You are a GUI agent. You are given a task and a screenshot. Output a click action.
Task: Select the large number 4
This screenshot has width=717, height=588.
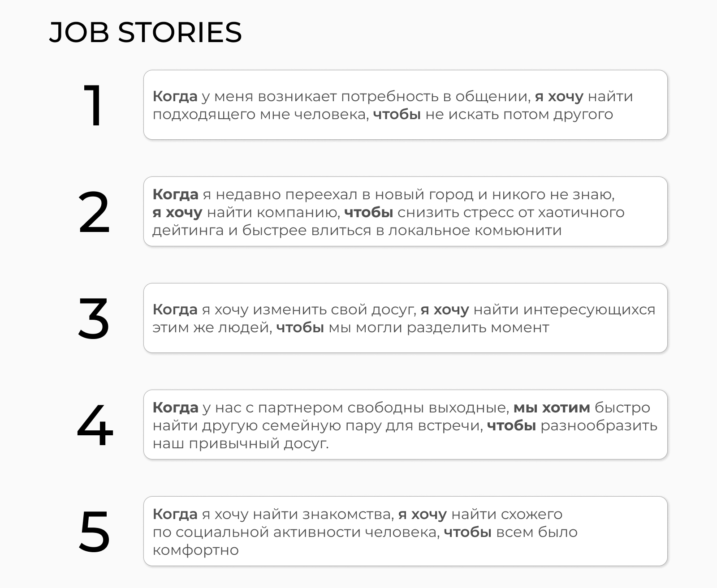(x=95, y=425)
